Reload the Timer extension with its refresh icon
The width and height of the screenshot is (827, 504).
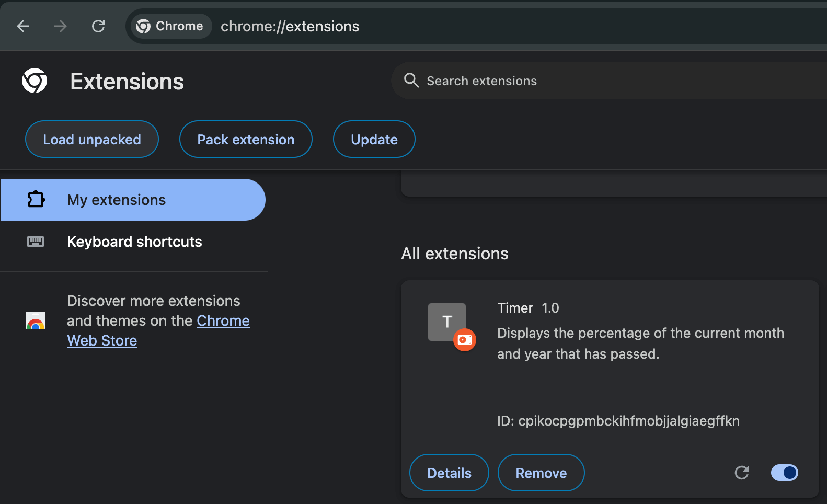coord(742,473)
